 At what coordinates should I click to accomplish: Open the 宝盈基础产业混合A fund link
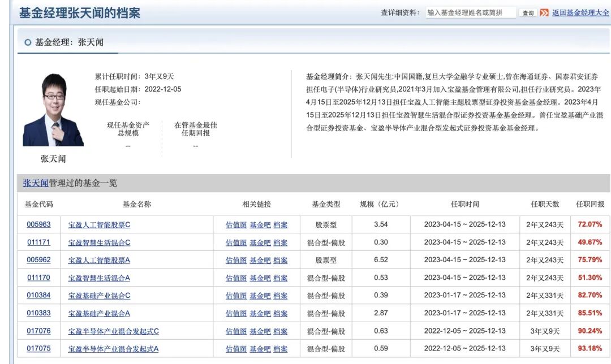99,313
